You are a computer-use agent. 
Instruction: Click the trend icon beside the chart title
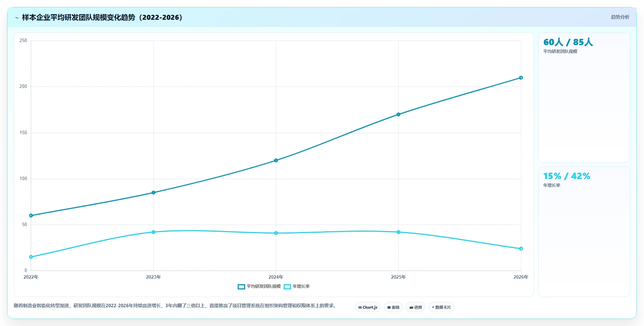click(17, 18)
